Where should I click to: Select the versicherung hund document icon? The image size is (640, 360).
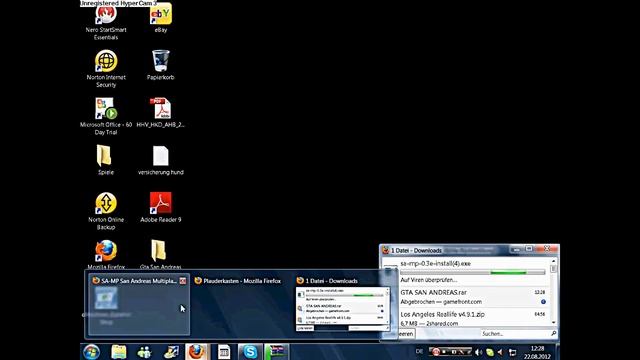(161, 160)
